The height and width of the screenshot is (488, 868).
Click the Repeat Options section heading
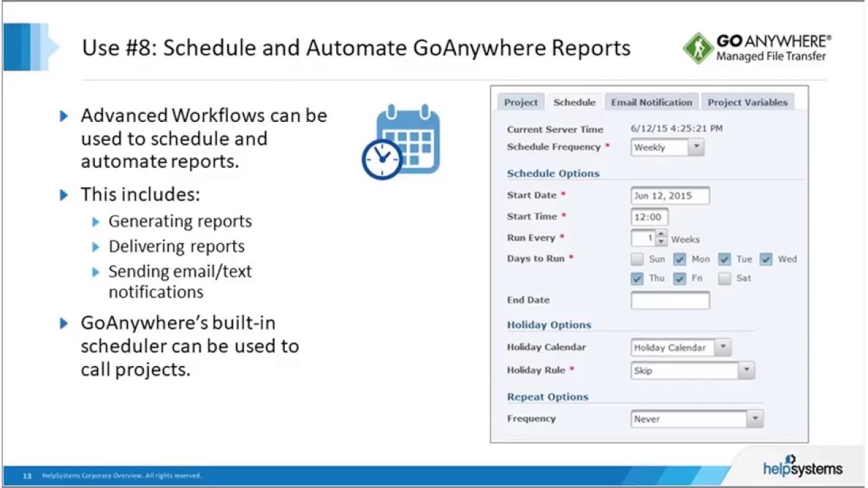coord(548,397)
